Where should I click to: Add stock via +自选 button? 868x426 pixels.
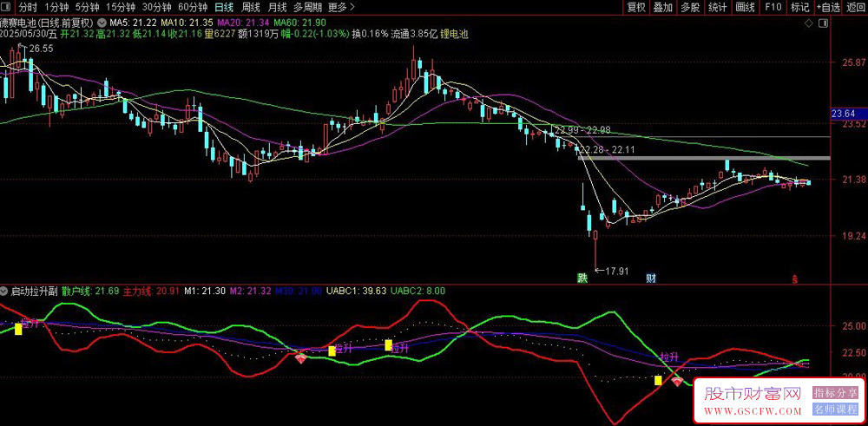pos(828,7)
